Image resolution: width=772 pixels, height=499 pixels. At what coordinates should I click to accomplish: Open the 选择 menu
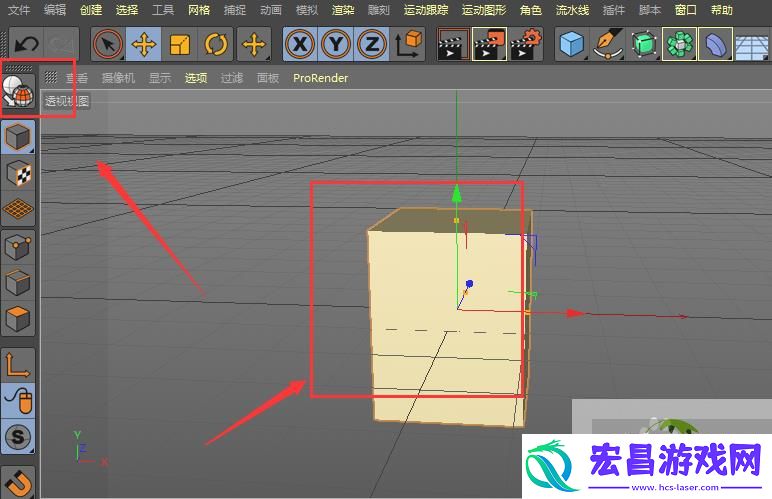(127, 10)
